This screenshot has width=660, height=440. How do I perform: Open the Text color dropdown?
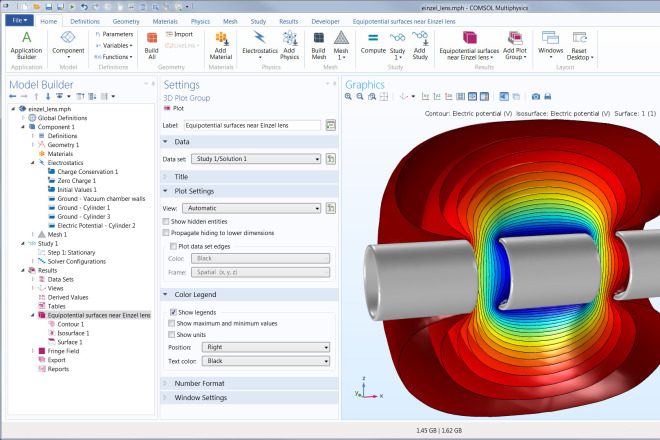coord(266,361)
